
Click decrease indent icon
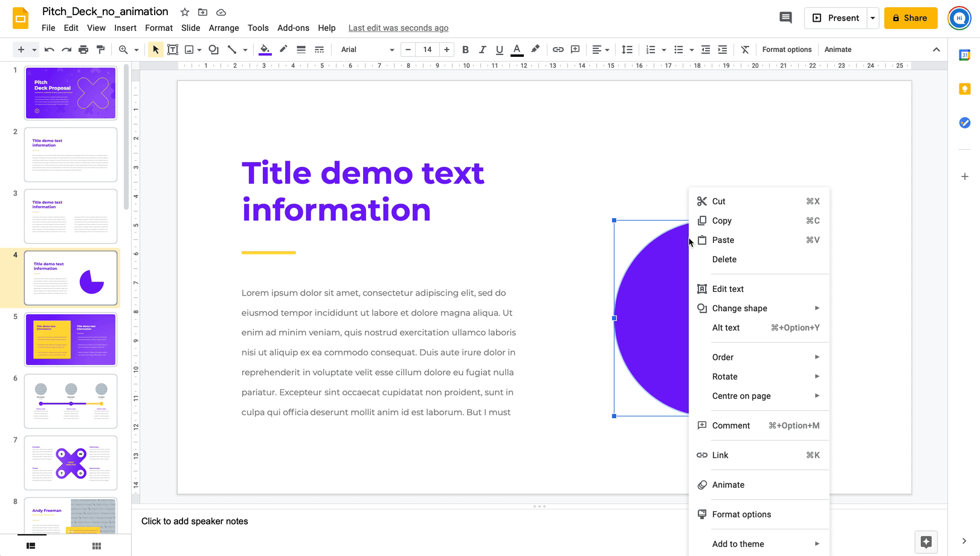coord(705,50)
